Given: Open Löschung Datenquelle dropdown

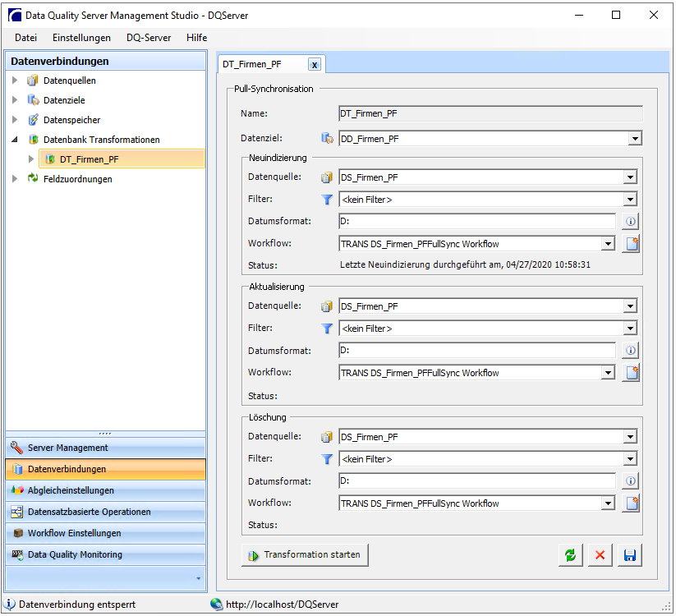Looking at the screenshot, I should (630, 437).
